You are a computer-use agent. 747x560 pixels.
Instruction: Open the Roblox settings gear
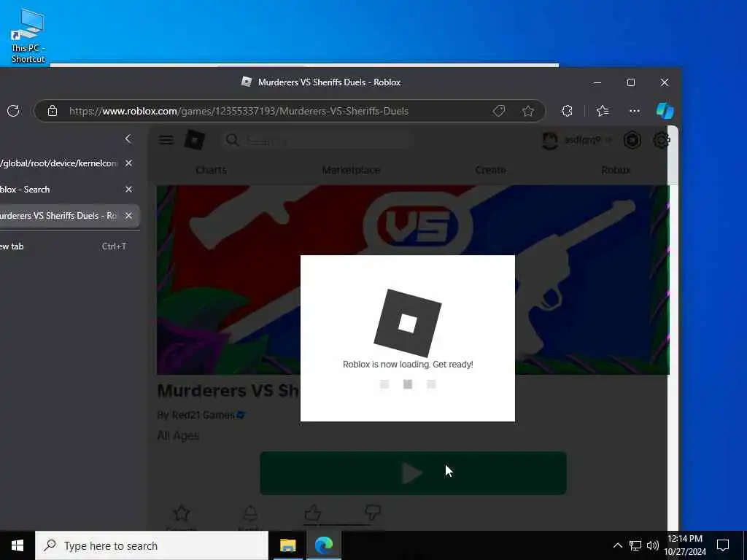coord(661,140)
